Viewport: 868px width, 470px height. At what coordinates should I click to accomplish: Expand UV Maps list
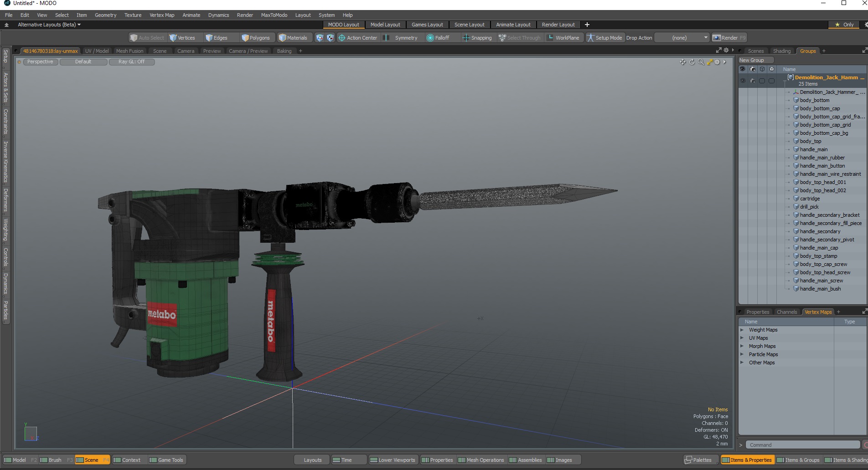(x=742, y=338)
